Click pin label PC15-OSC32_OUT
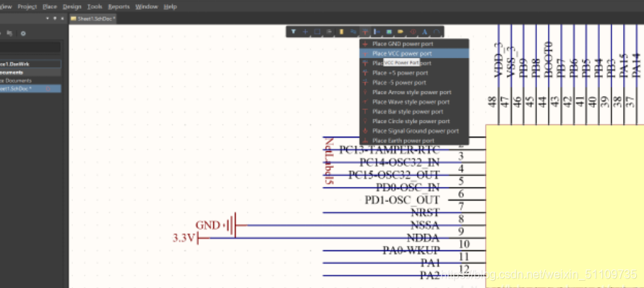The image size is (644, 288). 394,175
